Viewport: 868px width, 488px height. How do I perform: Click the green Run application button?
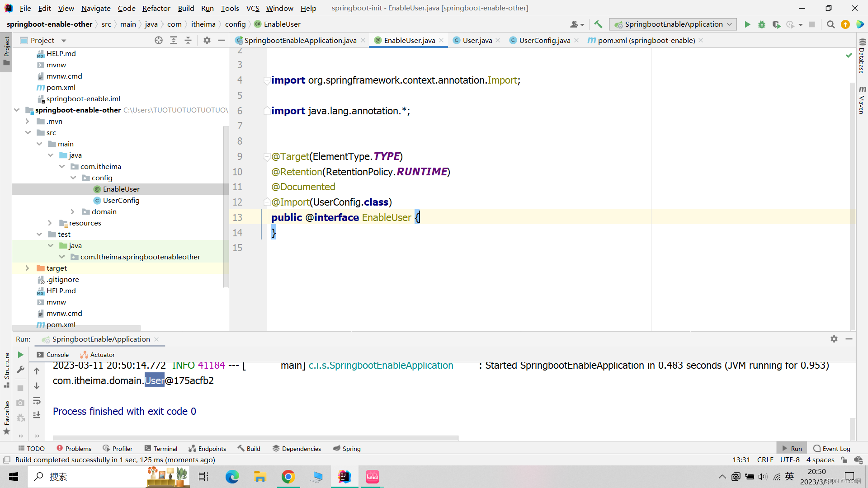(x=747, y=24)
